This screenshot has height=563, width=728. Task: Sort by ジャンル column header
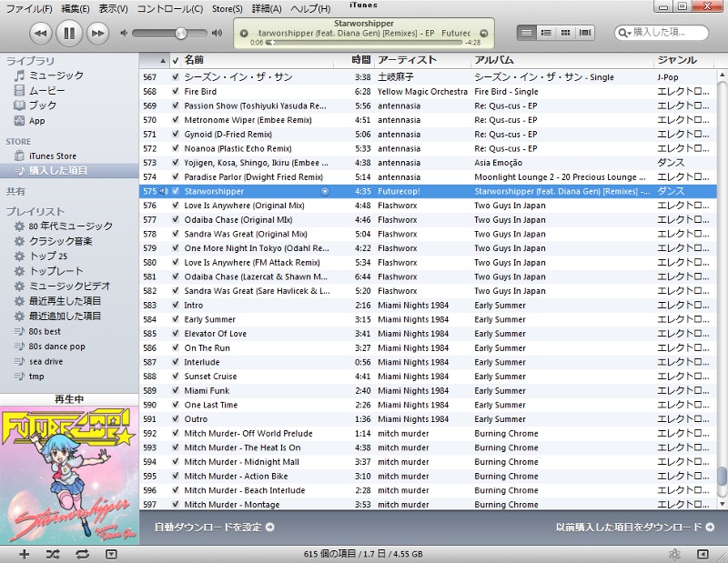click(x=685, y=60)
